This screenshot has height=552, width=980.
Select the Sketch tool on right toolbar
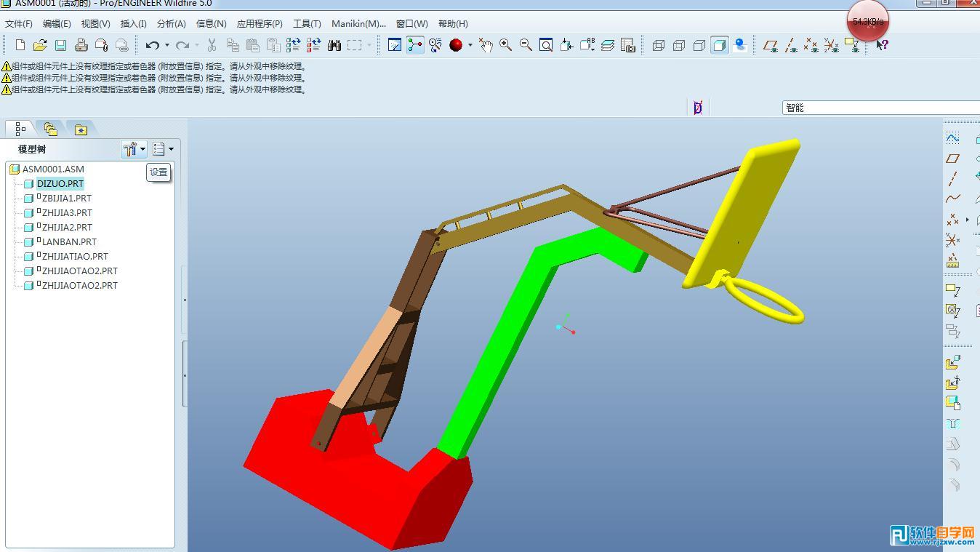click(x=952, y=138)
